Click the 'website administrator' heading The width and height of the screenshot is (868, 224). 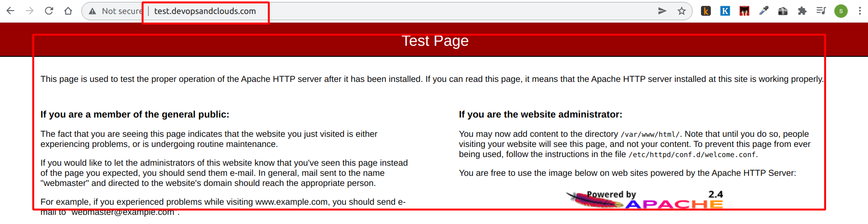click(540, 115)
